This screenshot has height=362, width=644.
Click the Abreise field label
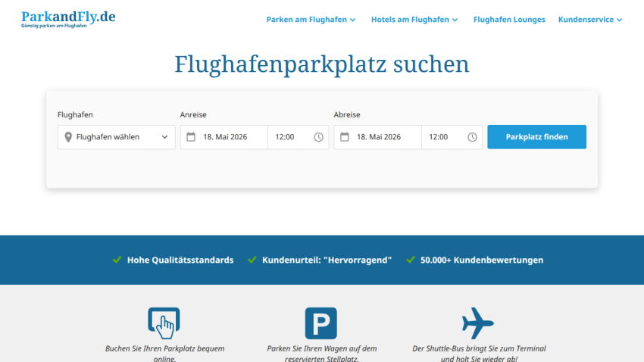347,114
